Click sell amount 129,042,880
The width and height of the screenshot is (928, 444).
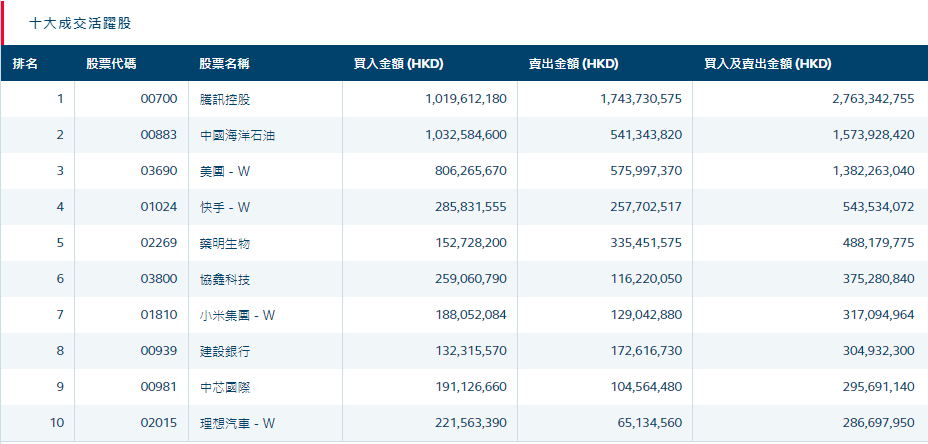[646, 315]
